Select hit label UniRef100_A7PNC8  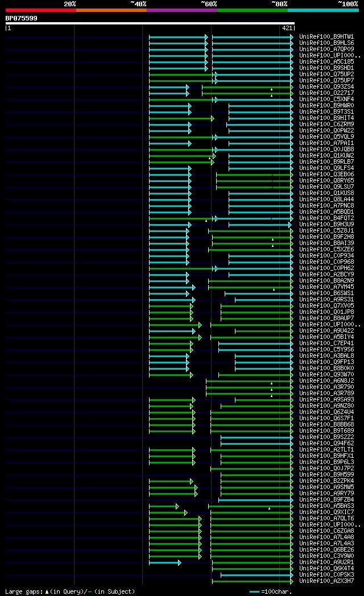tap(326, 206)
